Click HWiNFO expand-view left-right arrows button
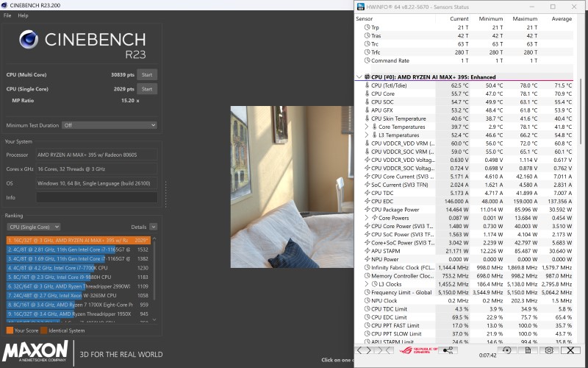Viewport: 588px width, 368px height. coord(365,350)
